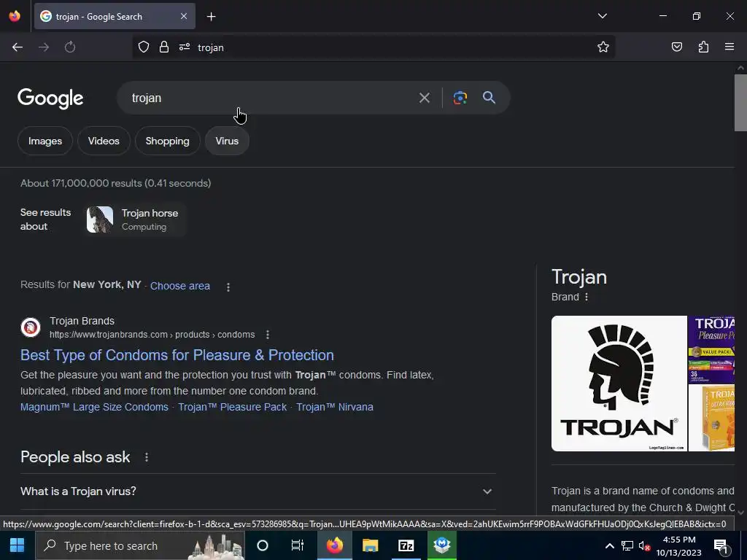Reload the current page
747x560 pixels.
70,47
